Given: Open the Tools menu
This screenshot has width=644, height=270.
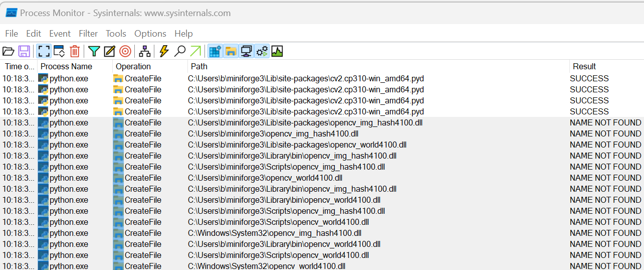Looking at the screenshot, I should [x=116, y=34].
